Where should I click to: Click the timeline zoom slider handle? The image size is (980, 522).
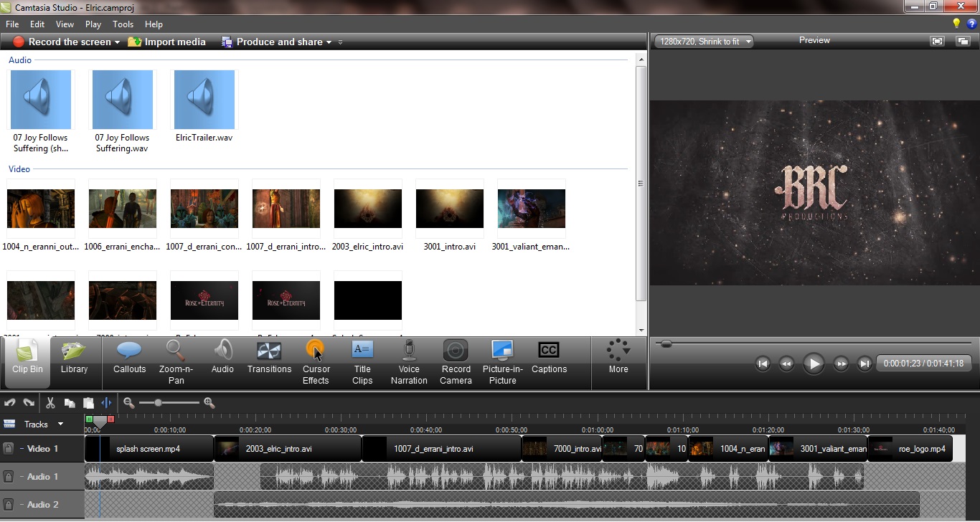158,403
